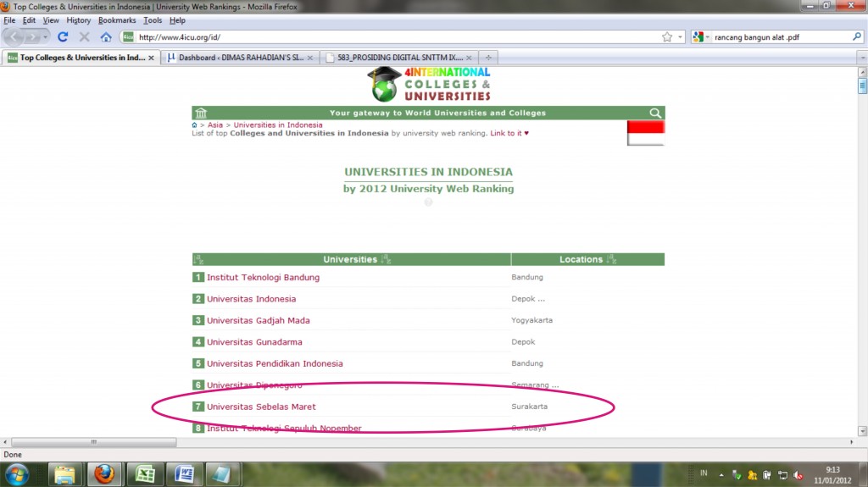Click the vertical scrollbar thumb
This screenshot has height=487, width=868.
pyautogui.click(x=862, y=86)
